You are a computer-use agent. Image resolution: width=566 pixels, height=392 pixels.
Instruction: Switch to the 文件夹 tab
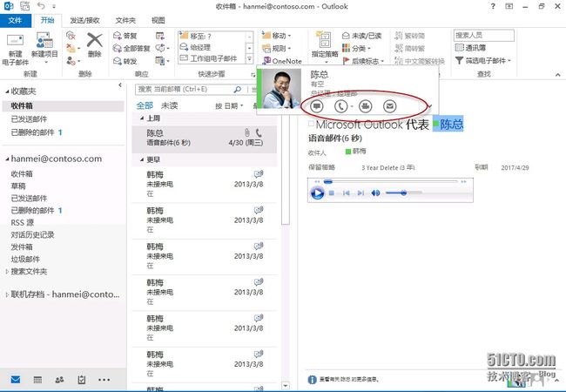point(125,21)
